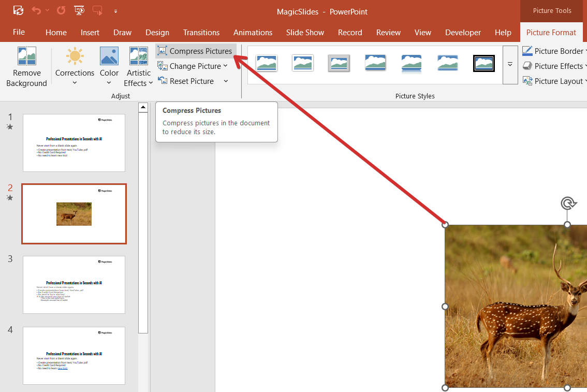Click the Picture Effects button

pyautogui.click(x=555, y=66)
